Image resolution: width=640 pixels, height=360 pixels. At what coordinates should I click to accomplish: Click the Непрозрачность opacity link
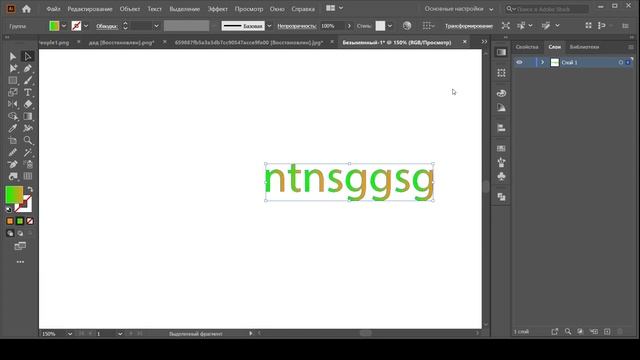click(297, 26)
